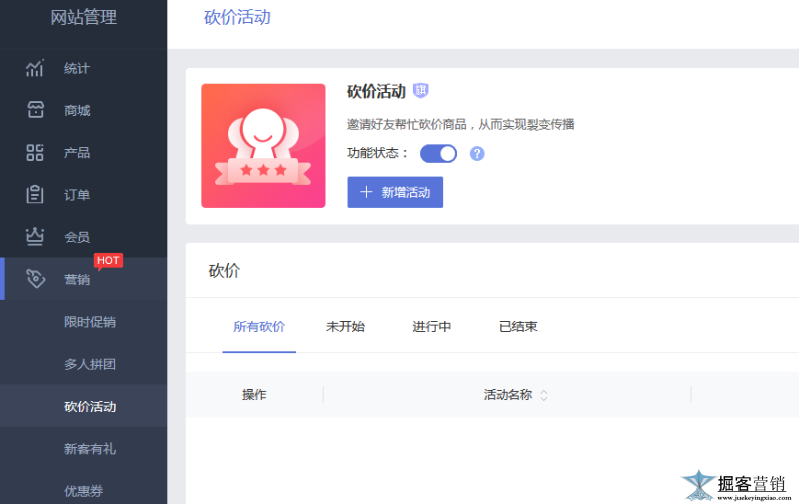Click the red 砍价活动 thumbnail image
Image resolution: width=799 pixels, height=504 pixels.
[263, 146]
